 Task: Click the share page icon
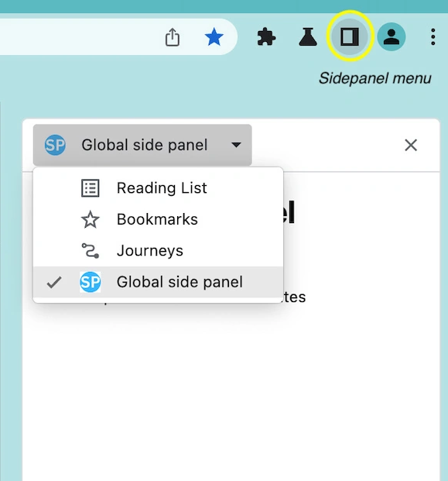coord(173,37)
